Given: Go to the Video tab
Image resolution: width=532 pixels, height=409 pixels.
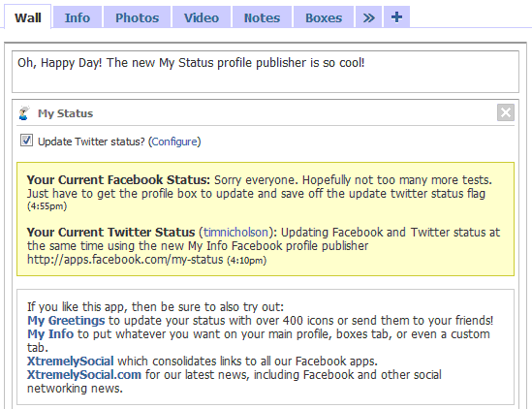Looking at the screenshot, I should click(202, 17).
